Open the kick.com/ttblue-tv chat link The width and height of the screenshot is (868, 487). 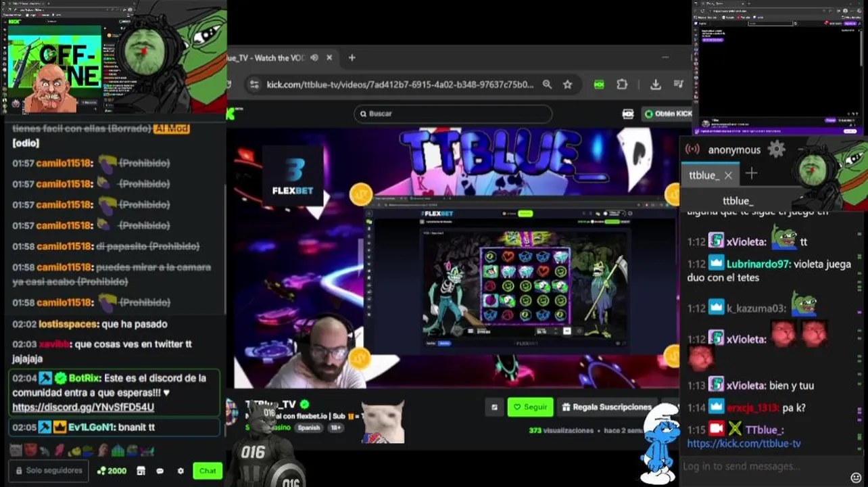pos(744,444)
